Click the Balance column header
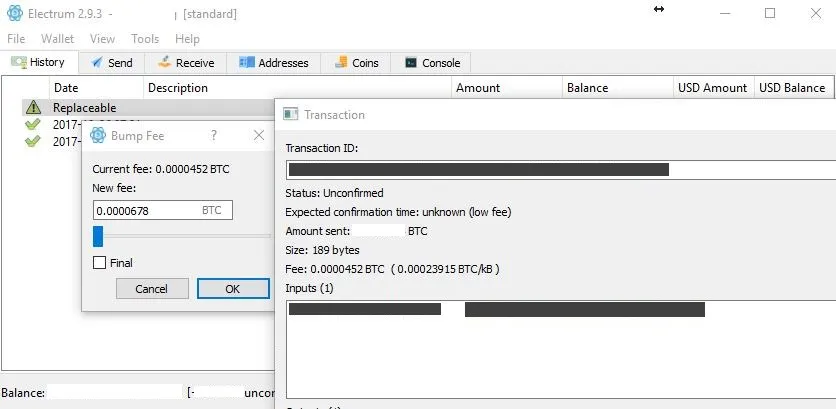The height and width of the screenshot is (409, 836). point(618,88)
